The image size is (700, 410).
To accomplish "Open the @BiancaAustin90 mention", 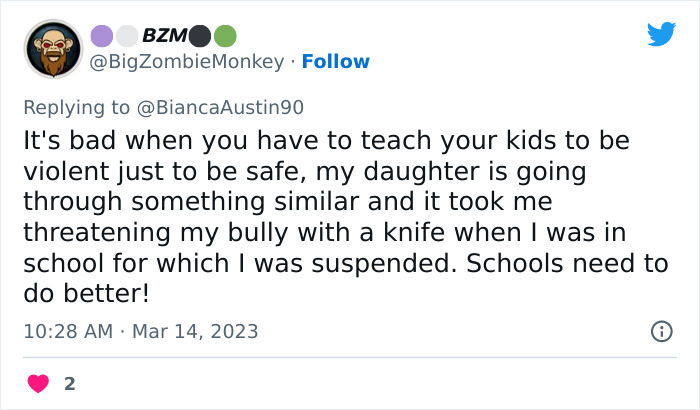I will [218, 106].
